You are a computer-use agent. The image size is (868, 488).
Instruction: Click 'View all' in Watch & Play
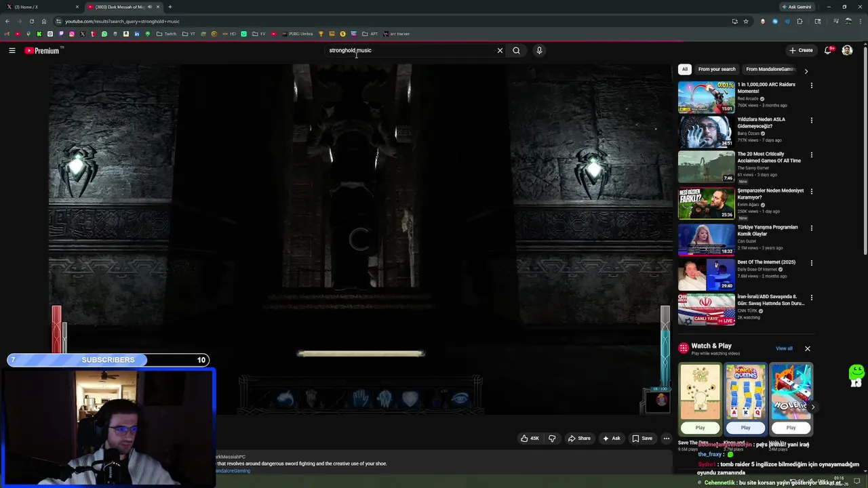(784, 348)
